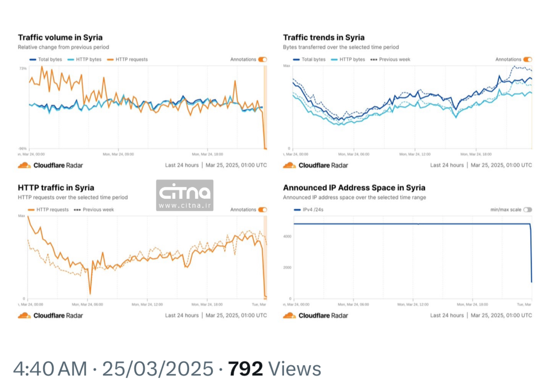This screenshot has width=550, height=392.
Task: Click the 4:40 AM tweet timestamp
Action: click(x=50, y=369)
